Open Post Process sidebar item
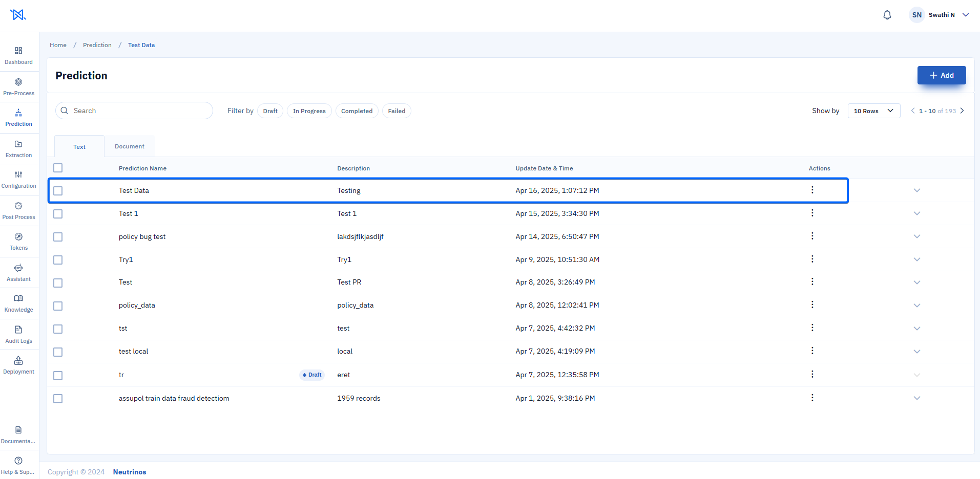 18,211
